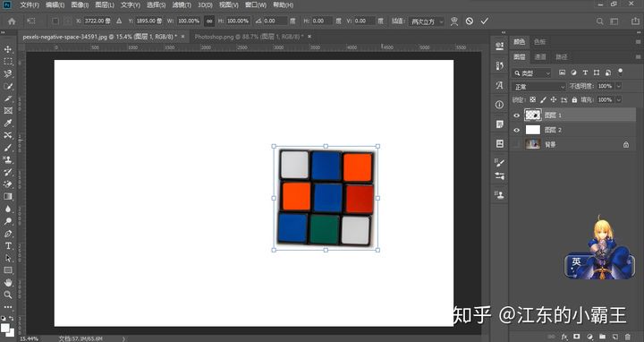Select the Brush tool

click(8, 148)
